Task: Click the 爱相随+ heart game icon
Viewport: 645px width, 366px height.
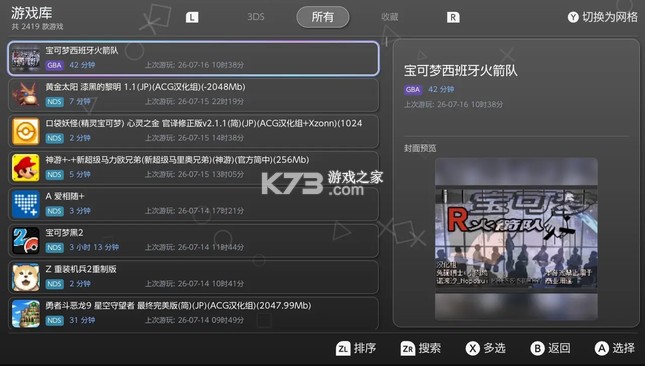Action: [26, 204]
